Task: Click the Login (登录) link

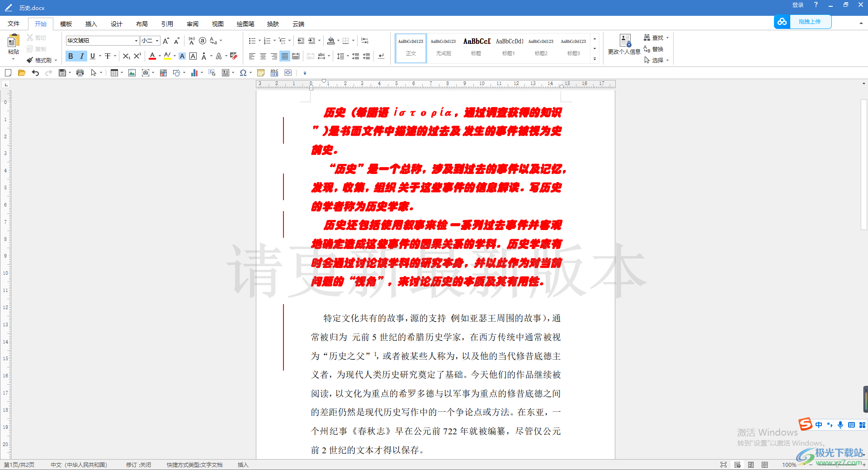Action: (798, 5)
